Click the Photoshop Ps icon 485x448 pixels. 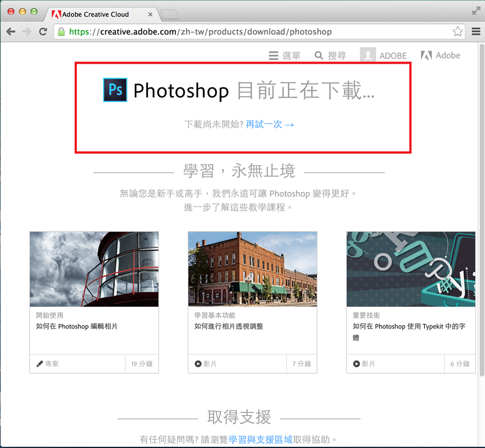[x=115, y=90]
